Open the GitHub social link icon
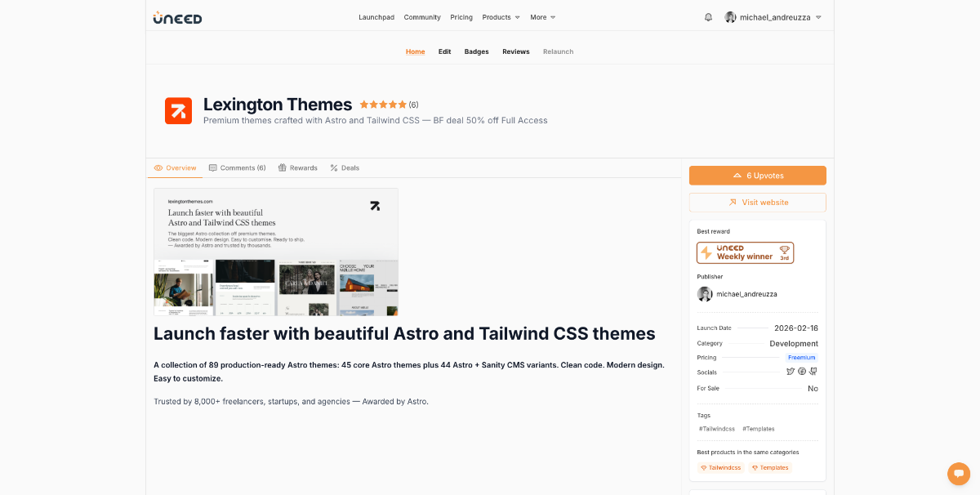 pos(813,372)
